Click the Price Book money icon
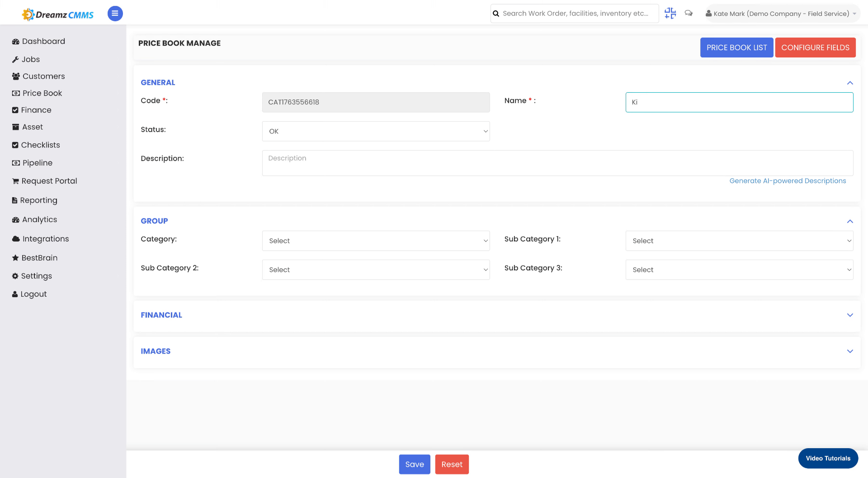 [x=16, y=93]
